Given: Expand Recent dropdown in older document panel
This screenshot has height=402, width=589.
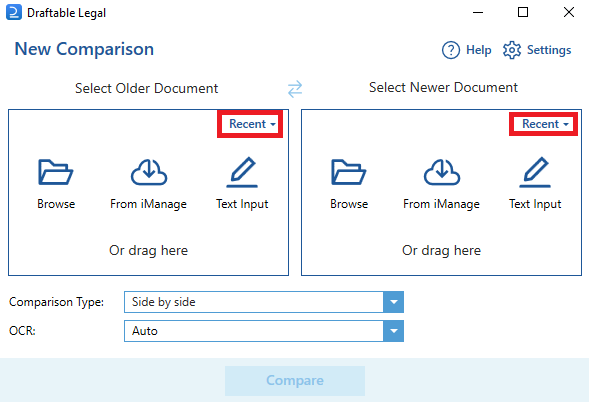Looking at the screenshot, I should click(x=252, y=124).
